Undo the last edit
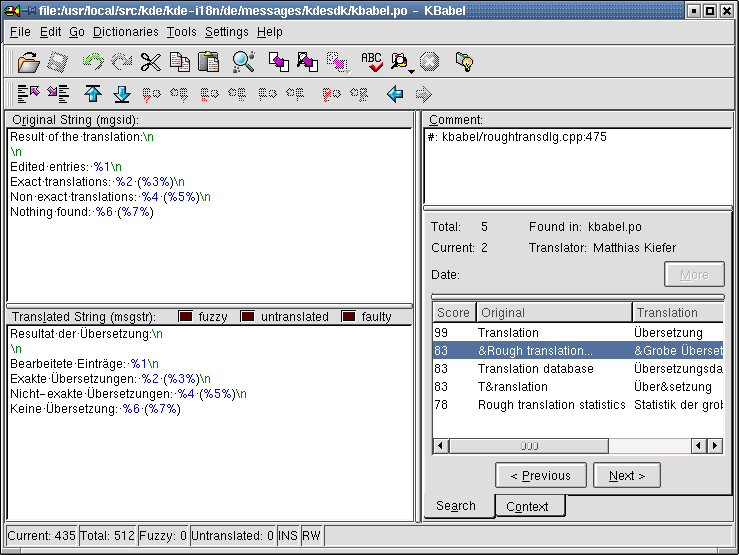The height and width of the screenshot is (555, 739). (93, 62)
